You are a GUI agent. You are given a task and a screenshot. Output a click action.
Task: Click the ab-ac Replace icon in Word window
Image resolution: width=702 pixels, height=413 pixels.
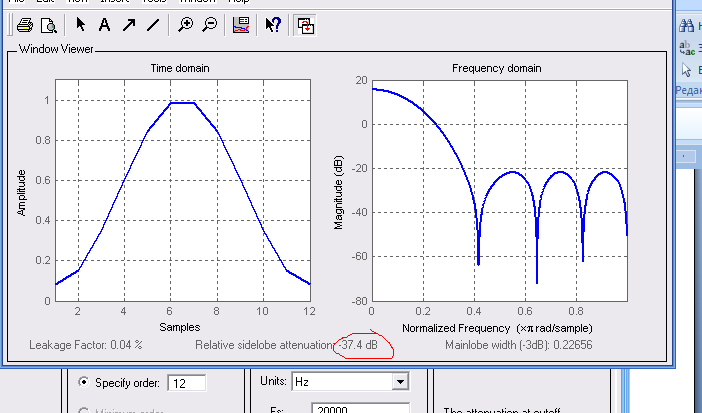685,47
